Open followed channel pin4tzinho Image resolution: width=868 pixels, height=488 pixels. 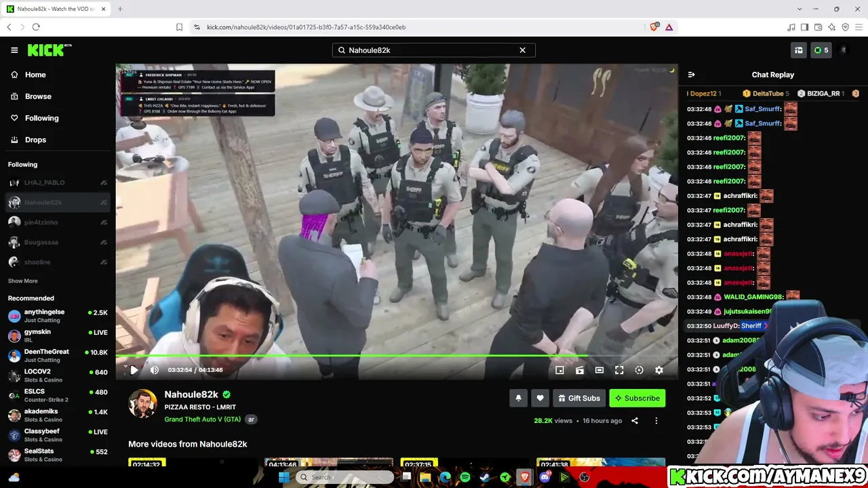click(x=58, y=222)
